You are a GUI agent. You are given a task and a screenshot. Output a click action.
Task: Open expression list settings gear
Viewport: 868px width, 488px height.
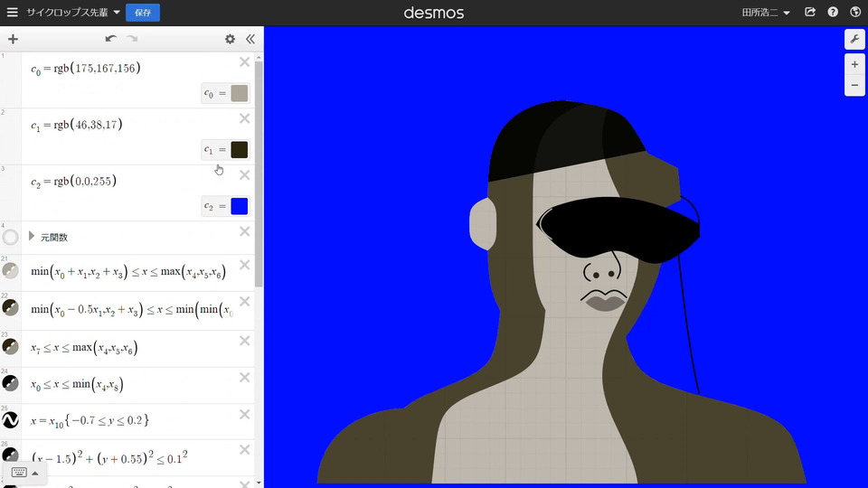pos(230,39)
